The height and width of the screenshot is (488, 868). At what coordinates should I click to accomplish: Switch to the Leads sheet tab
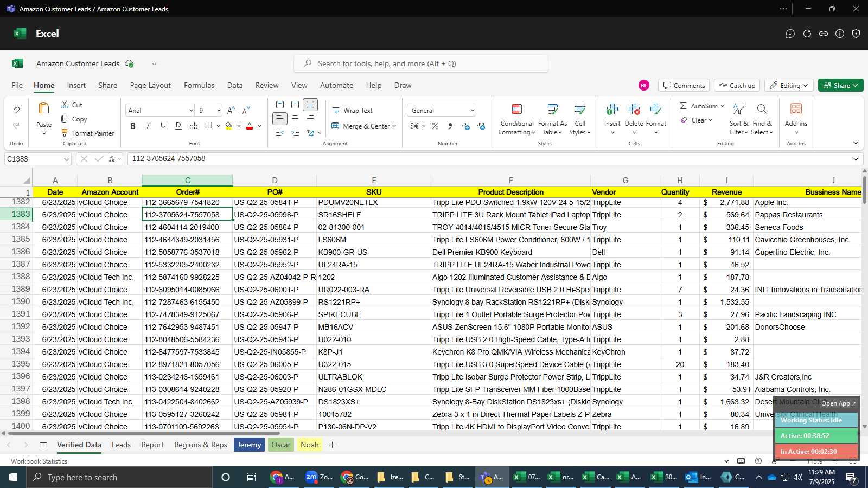[x=121, y=445]
